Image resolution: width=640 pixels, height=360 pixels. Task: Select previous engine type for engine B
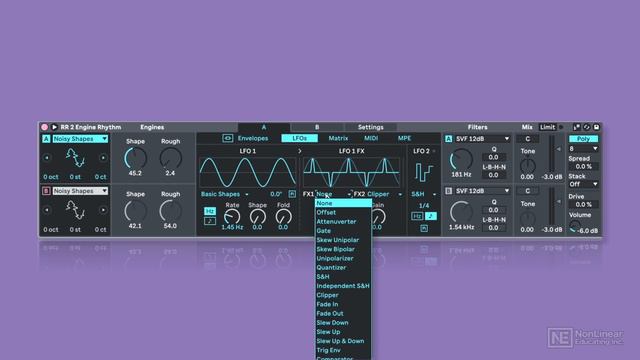point(47,210)
